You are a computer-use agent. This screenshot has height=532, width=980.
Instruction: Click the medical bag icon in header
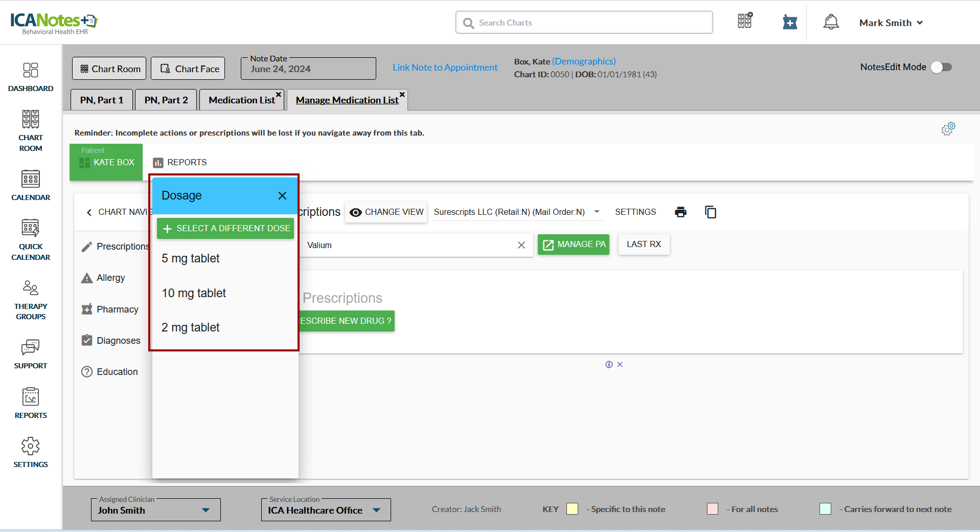[x=790, y=23]
